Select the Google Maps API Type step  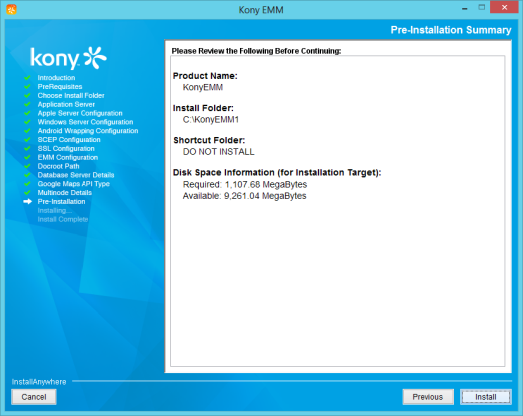click(73, 184)
